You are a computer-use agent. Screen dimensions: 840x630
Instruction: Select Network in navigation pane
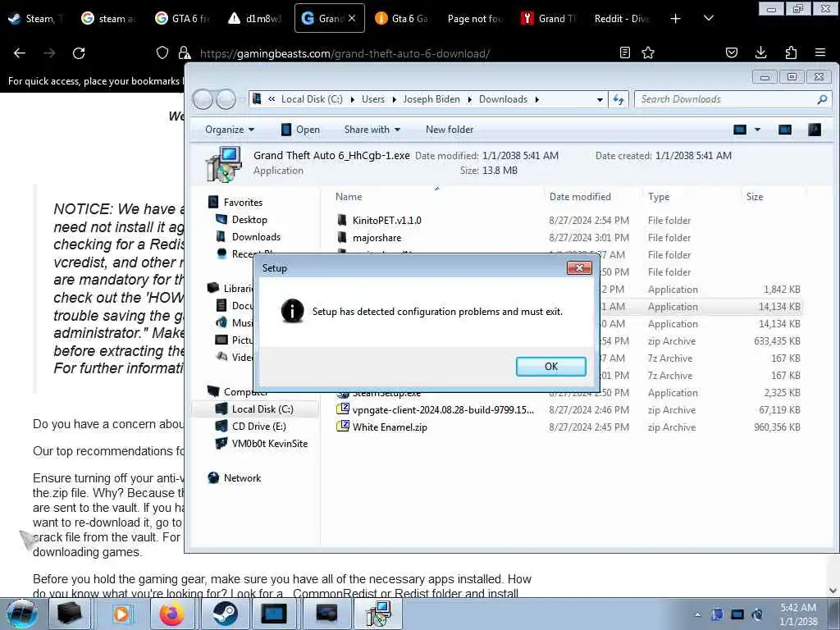tap(242, 478)
